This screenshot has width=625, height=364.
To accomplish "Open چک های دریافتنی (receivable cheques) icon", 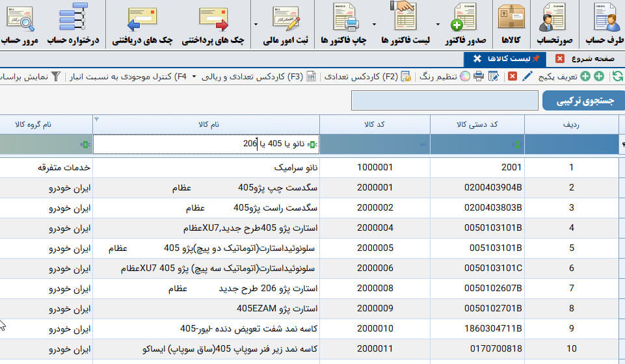I will (x=142, y=19).
